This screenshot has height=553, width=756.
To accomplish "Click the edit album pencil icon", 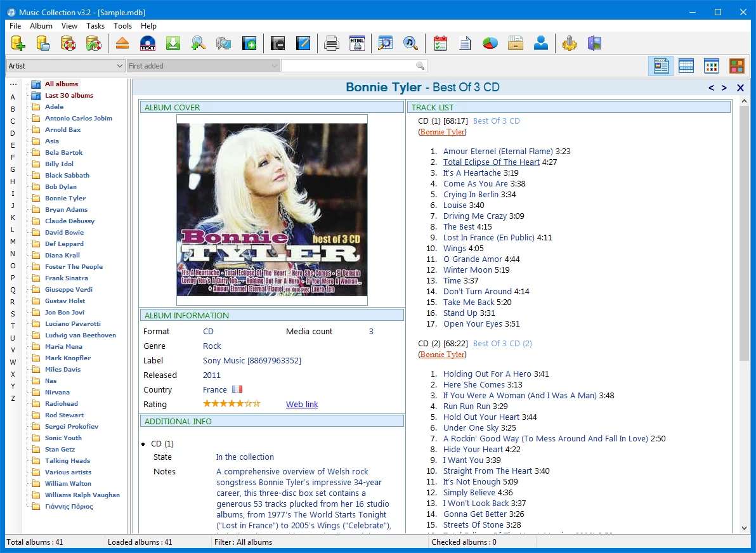I will point(303,43).
